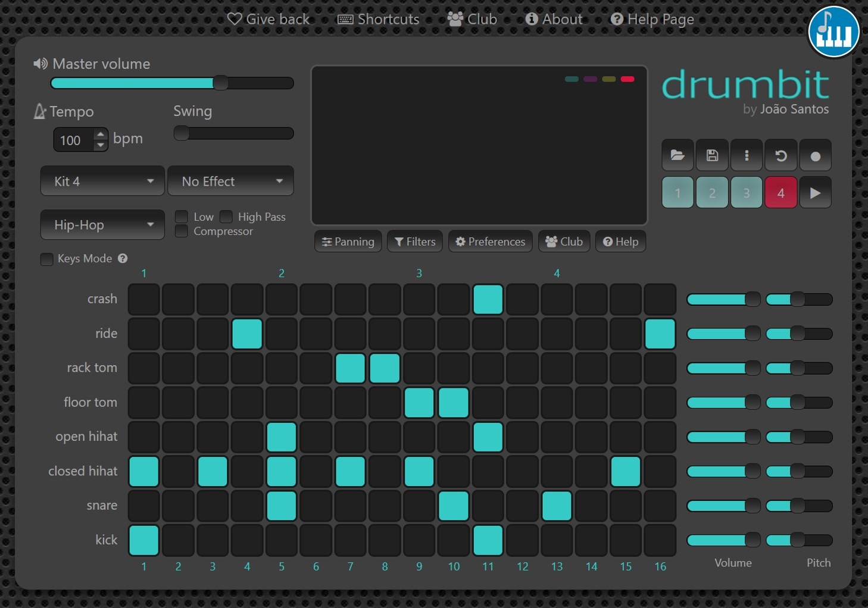
Task: Adjust the ride pitch slider
Action: point(799,334)
